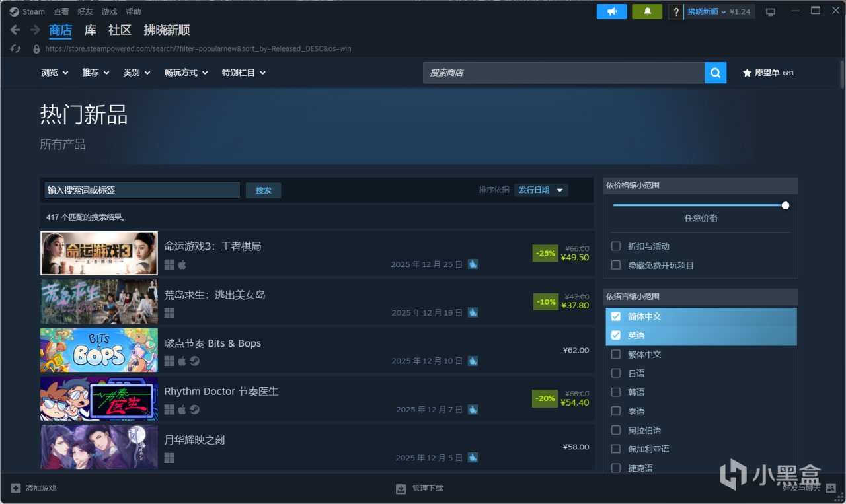This screenshot has width=846, height=504.
Task: Focus the 输入搜索词或标签 input box
Action: (x=142, y=190)
